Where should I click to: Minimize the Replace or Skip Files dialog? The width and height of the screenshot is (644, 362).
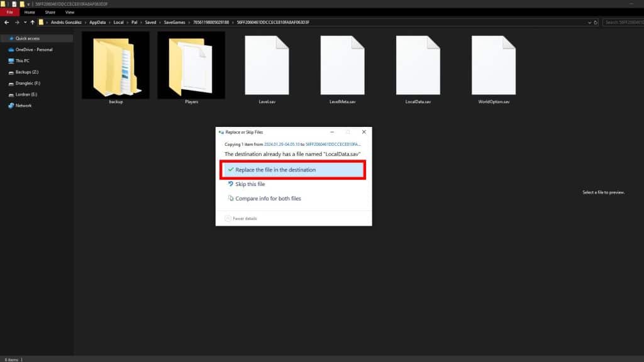332,132
